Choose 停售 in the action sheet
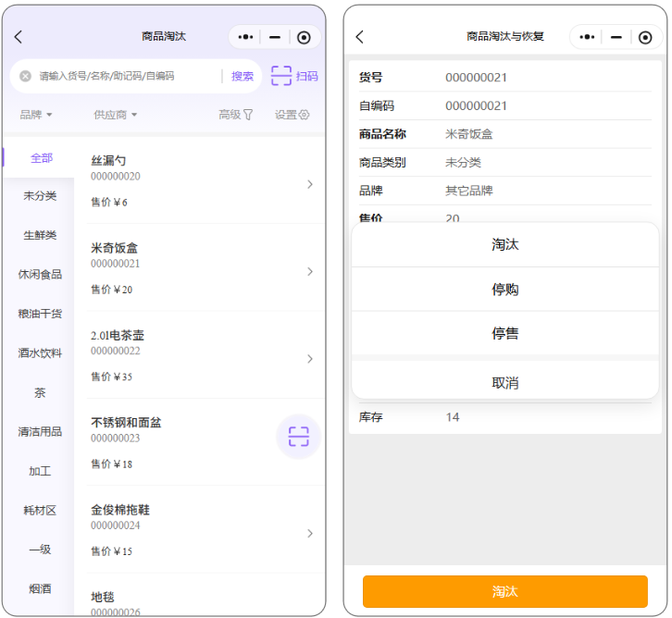Image resolution: width=672 pixels, height=618 pixels. click(x=504, y=334)
